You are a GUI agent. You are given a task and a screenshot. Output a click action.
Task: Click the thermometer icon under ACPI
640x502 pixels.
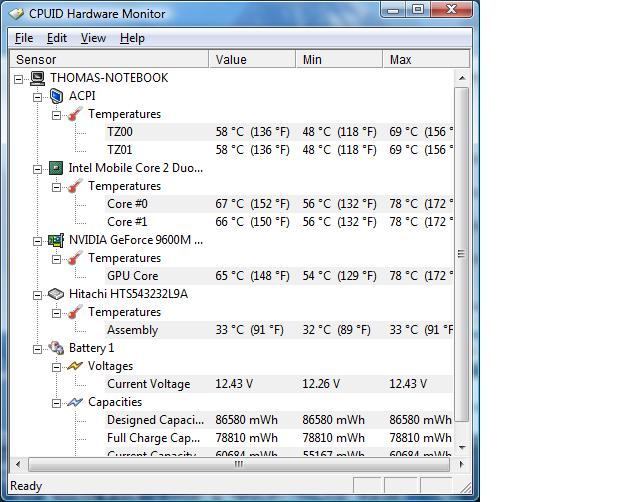[75, 114]
